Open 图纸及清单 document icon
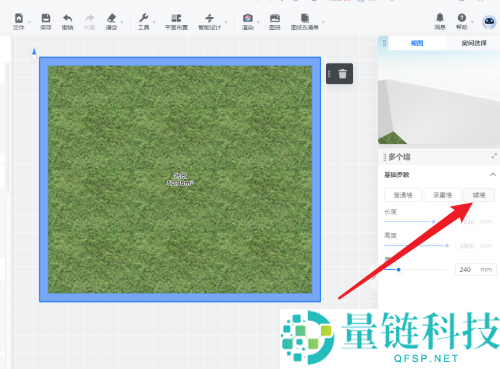 305,18
